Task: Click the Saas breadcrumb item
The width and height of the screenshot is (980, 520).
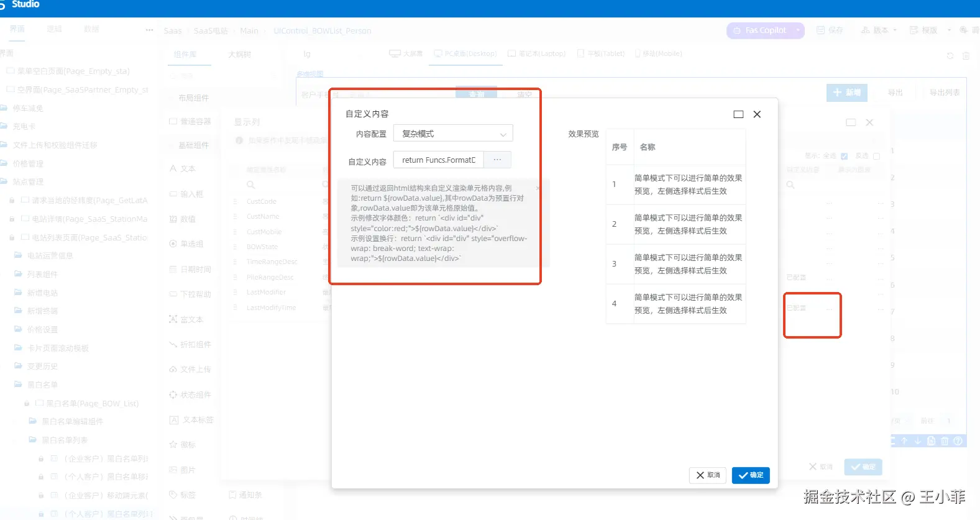Action: coord(173,30)
